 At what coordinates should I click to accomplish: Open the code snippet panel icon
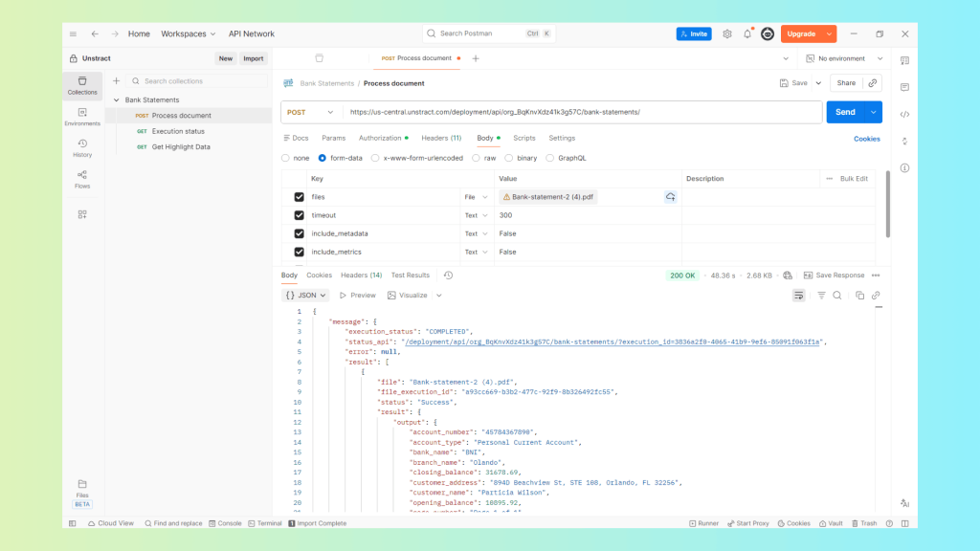click(904, 114)
